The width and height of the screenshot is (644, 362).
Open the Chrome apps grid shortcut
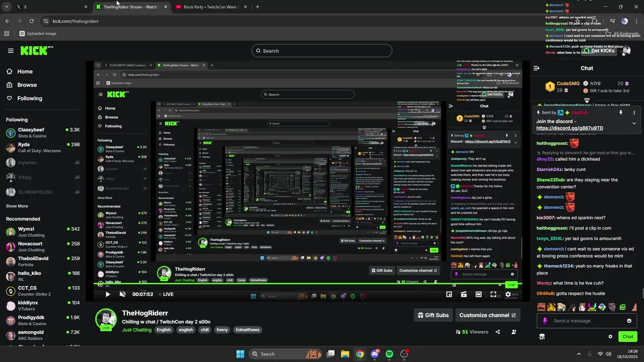click(7, 34)
